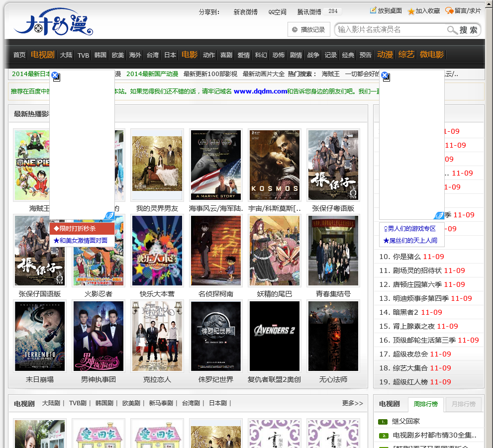Close the right floating ad popup
Screen dimensions: 493x448
(384, 75)
